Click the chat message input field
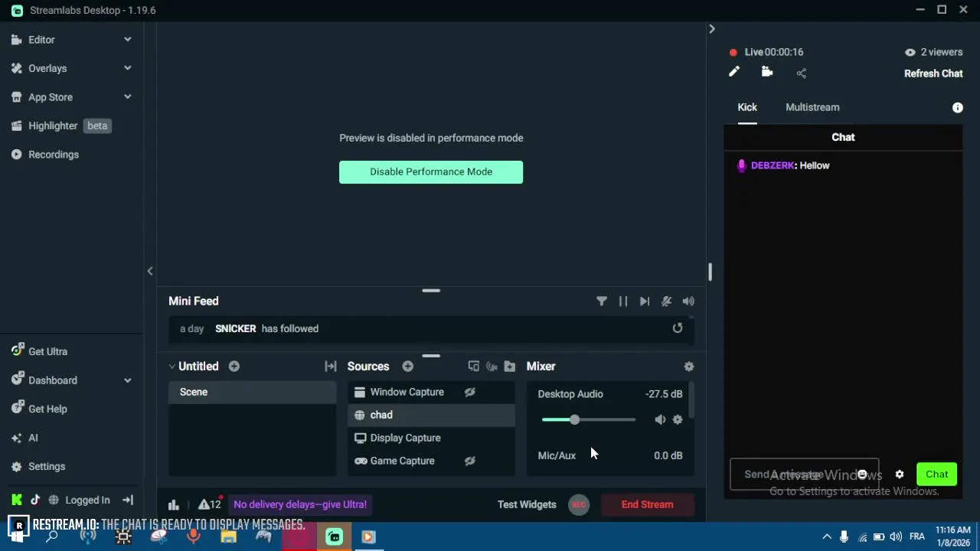Screen dimensions: 980x551 pyautogui.click(x=804, y=474)
